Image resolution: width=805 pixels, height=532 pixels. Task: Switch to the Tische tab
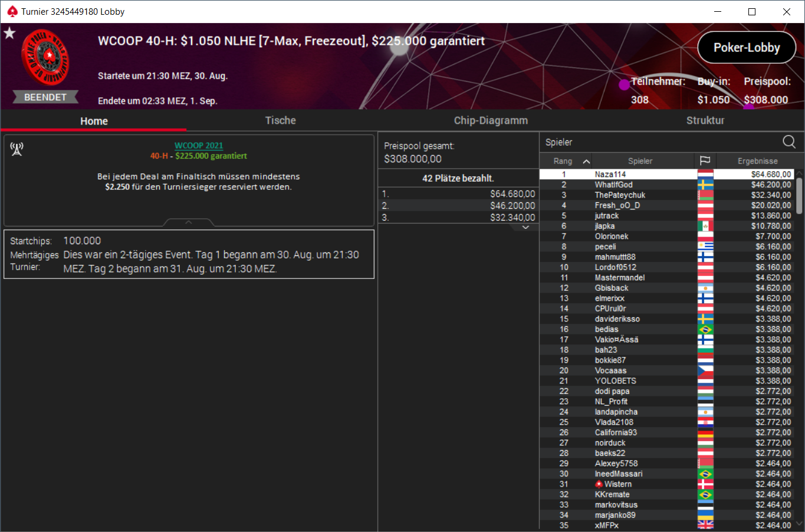(x=281, y=120)
